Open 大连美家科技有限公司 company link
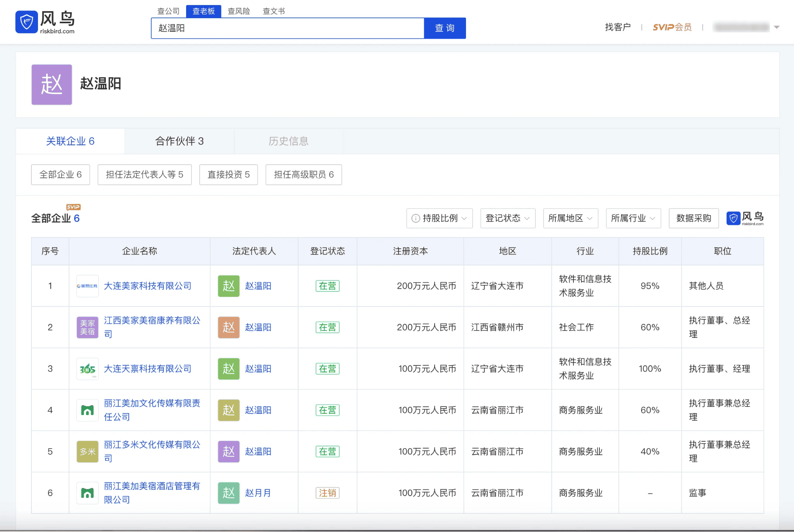Viewport: 794px width, 532px height. pos(148,286)
